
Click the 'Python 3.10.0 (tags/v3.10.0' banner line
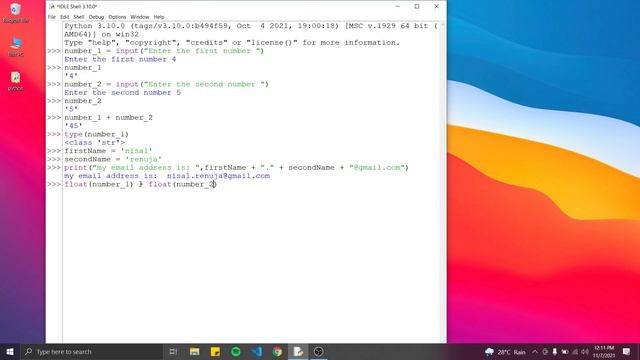251,26
